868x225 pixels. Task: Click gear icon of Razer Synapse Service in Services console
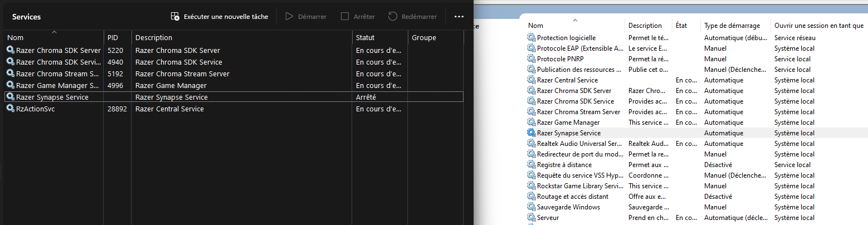[531, 133]
